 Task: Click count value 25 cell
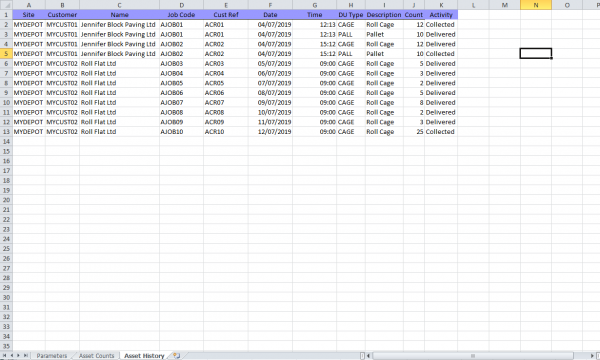tap(414, 132)
